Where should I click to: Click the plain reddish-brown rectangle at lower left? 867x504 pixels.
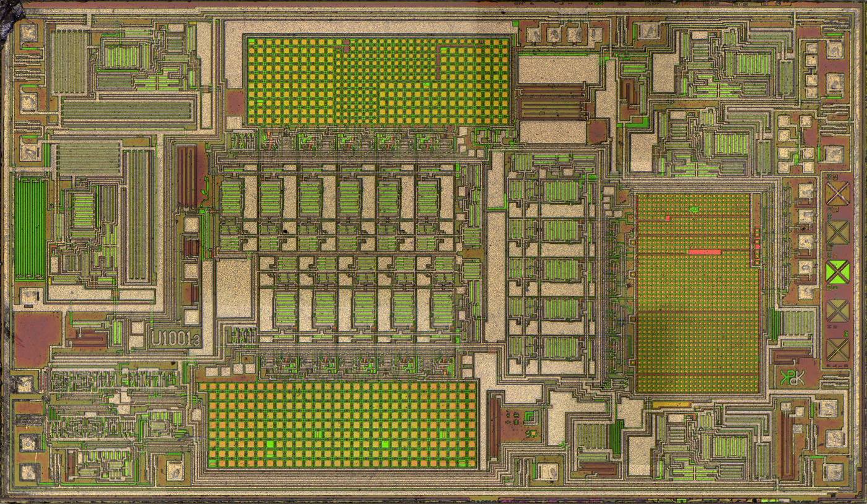click(37, 339)
